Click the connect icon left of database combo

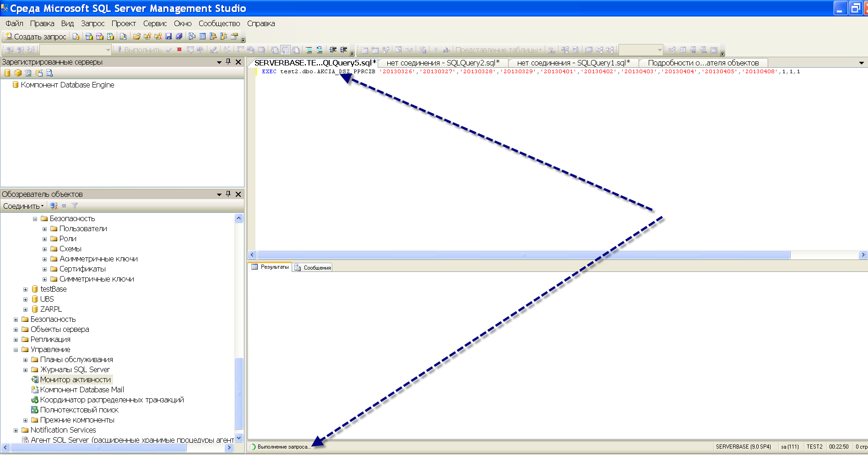[10, 49]
